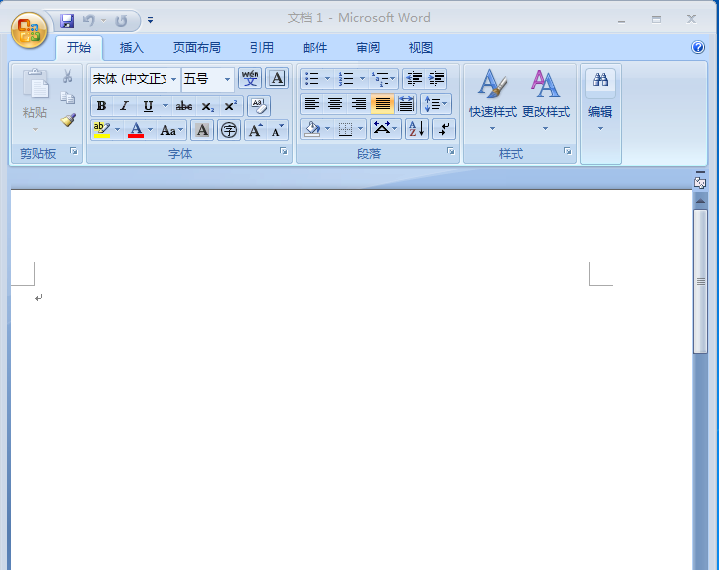Image resolution: width=719 pixels, height=570 pixels.
Task: Apply distributed alignment
Action: tap(406, 104)
